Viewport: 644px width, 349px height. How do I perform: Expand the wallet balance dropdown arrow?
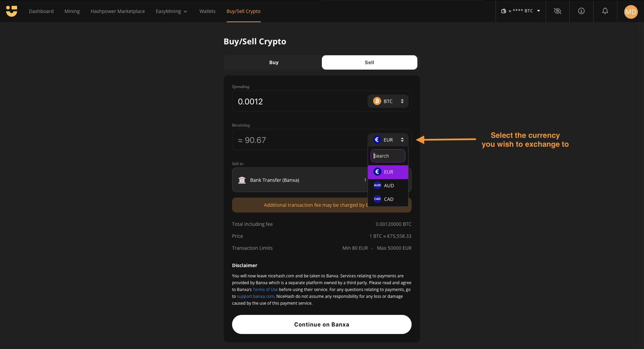(x=539, y=11)
